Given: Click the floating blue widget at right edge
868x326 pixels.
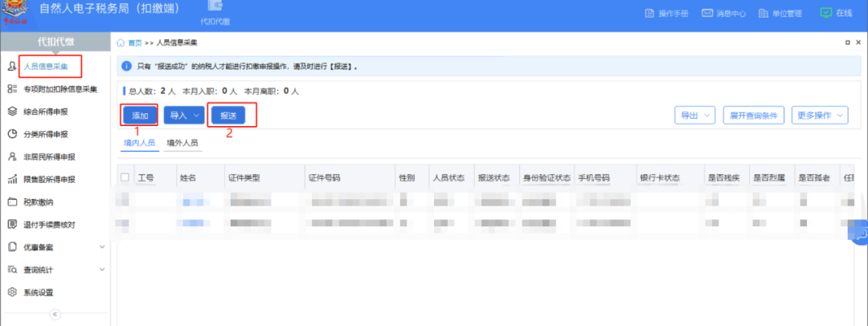Looking at the screenshot, I should pyautogui.click(x=859, y=232).
